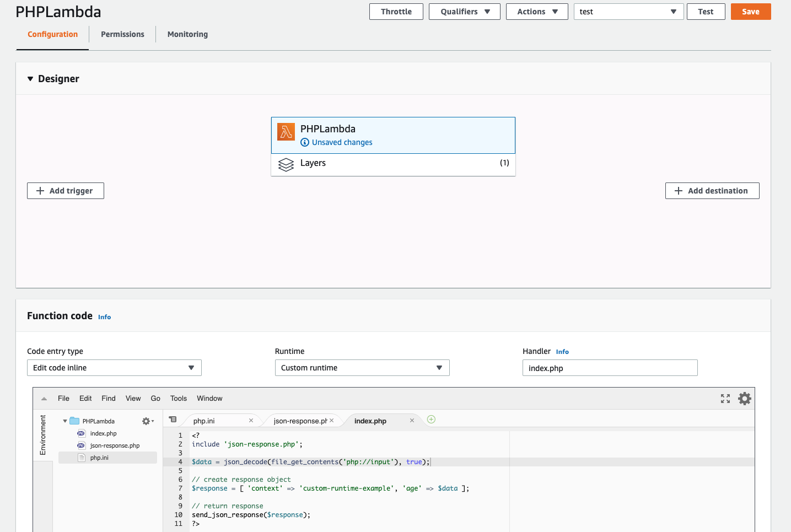Viewport: 791px width, 532px height.
Task: Close the index.php tab
Action: coord(412,421)
